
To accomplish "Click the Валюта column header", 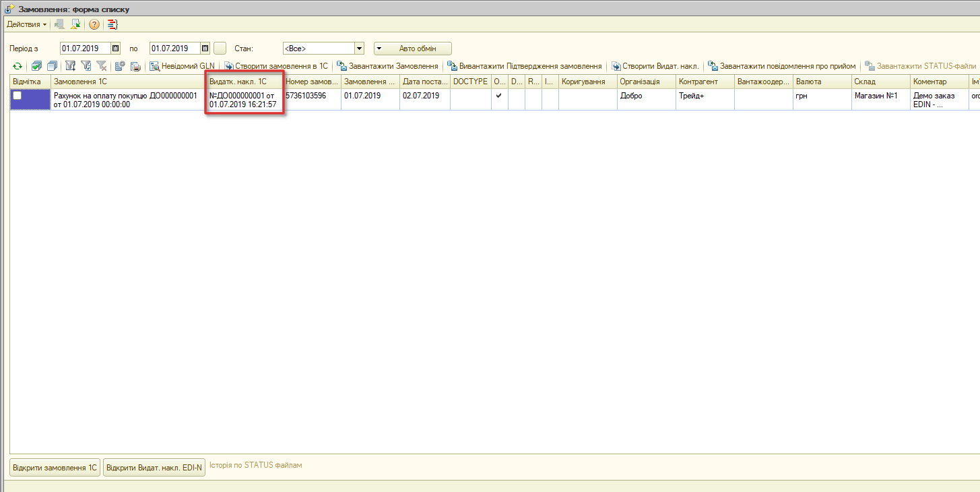I will pos(822,82).
